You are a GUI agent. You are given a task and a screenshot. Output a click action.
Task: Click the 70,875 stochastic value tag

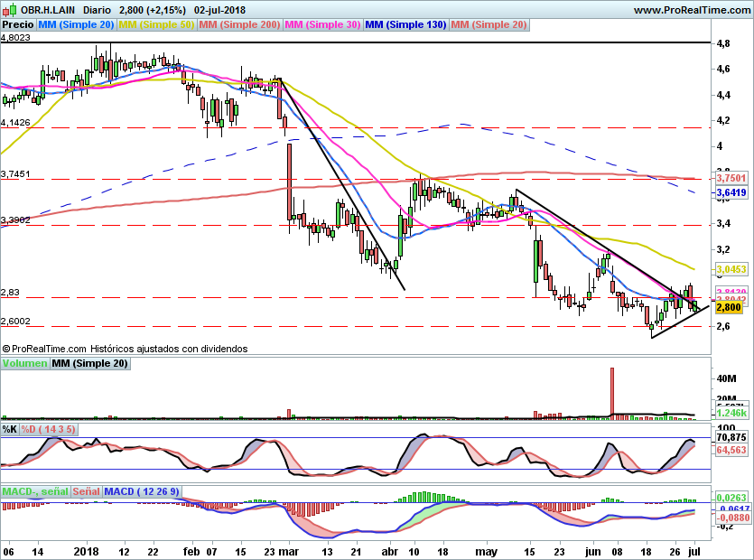point(730,438)
